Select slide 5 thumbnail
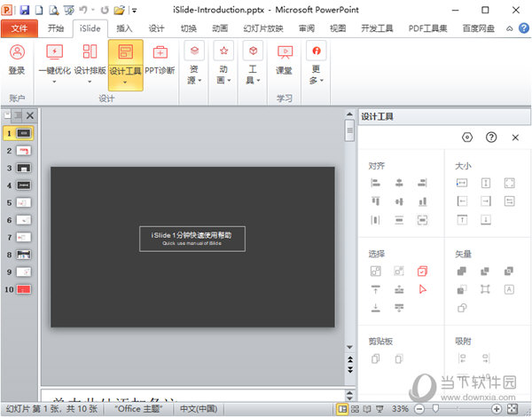 click(24, 202)
